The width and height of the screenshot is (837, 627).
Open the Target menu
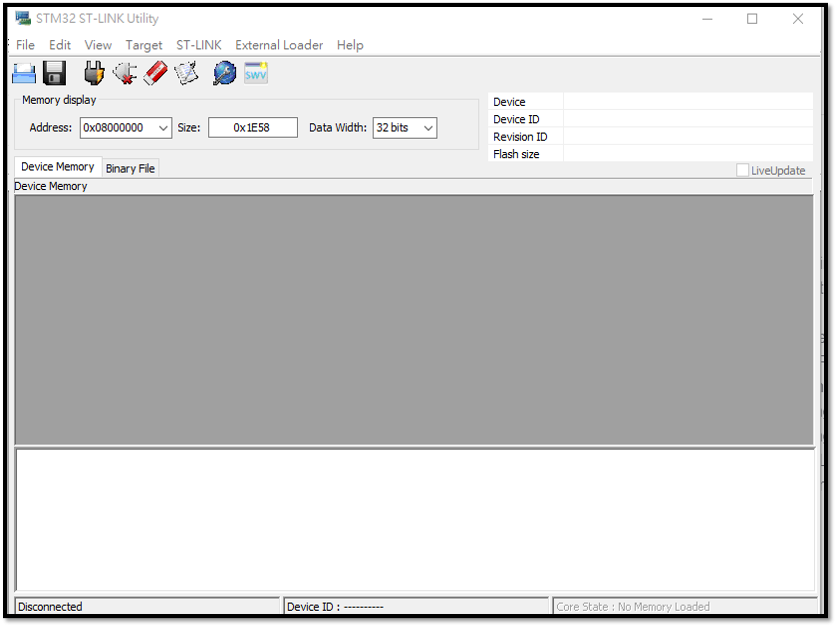click(144, 45)
